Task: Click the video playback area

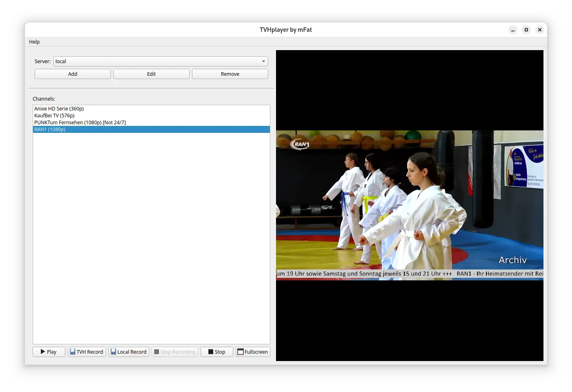Action: (410, 205)
